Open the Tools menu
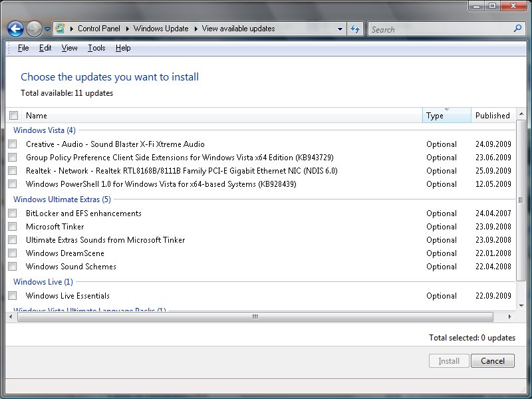The width and height of the screenshot is (532, 399). 96,48
